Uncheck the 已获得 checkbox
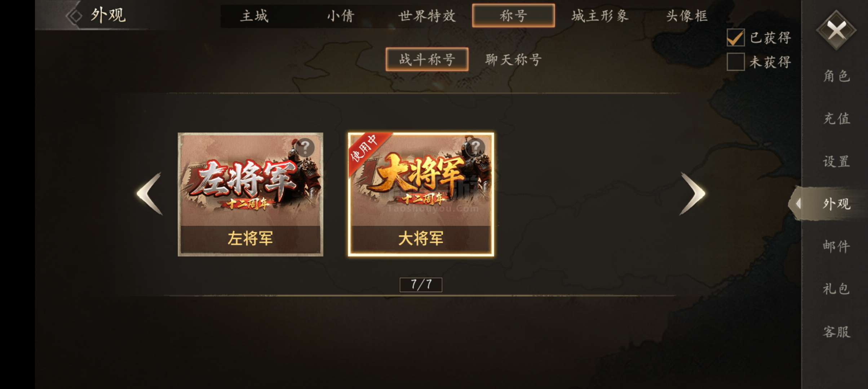Screen dimensions: 868x389 (736, 38)
